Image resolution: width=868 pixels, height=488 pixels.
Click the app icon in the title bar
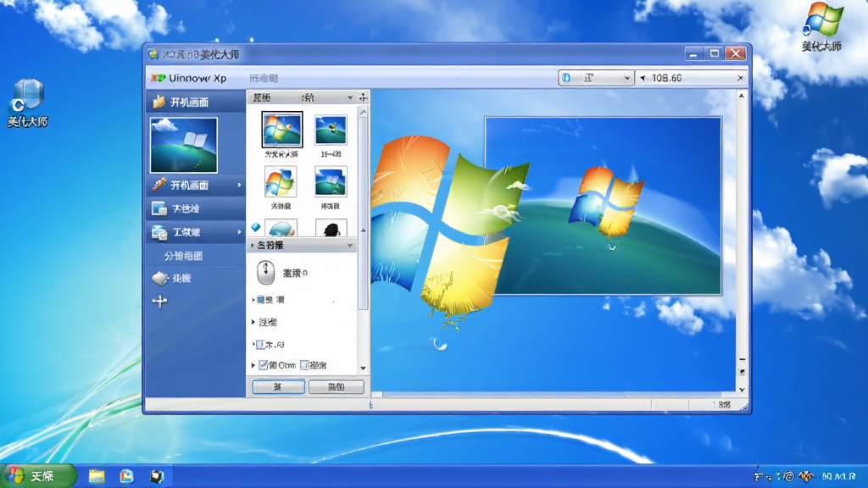(153, 54)
